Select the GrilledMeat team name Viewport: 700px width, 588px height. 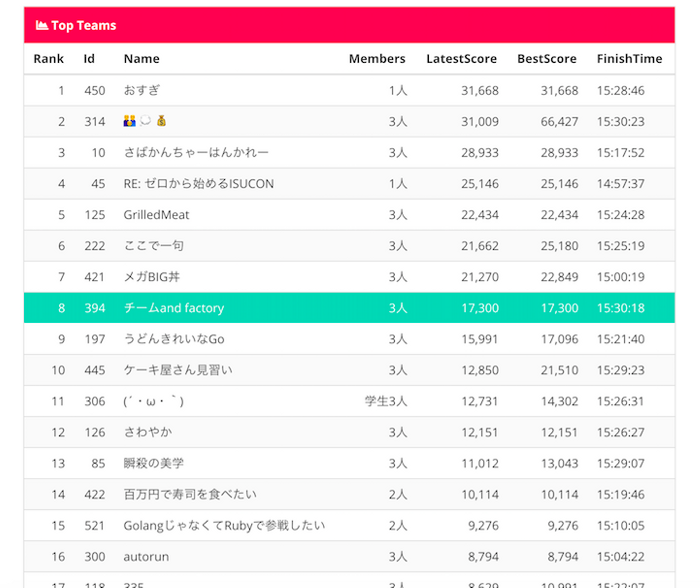click(x=156, y=215)
